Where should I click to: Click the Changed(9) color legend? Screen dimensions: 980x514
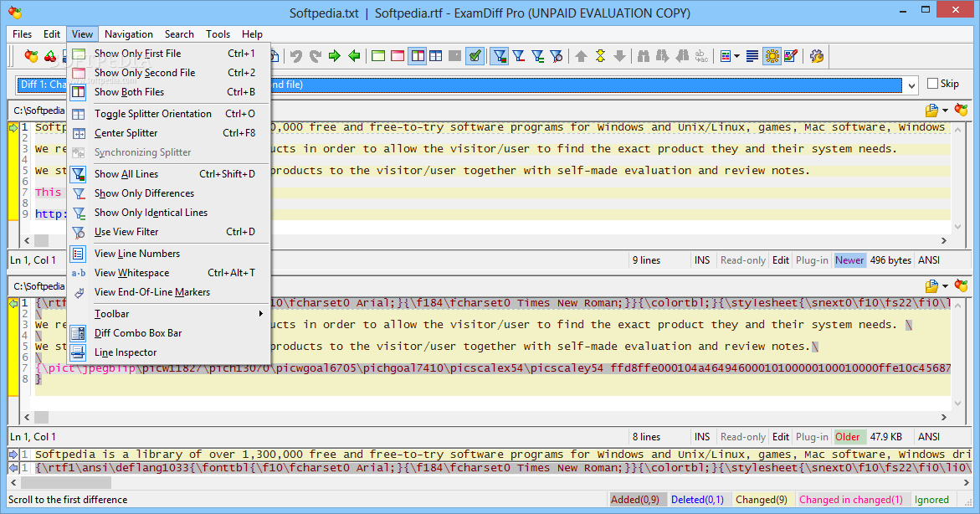point(762,500)
